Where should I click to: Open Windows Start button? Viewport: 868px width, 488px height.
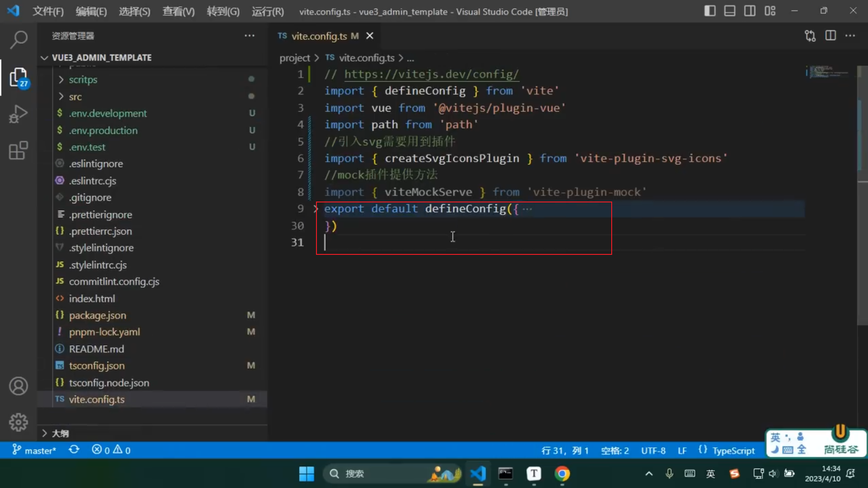point(307,474)
